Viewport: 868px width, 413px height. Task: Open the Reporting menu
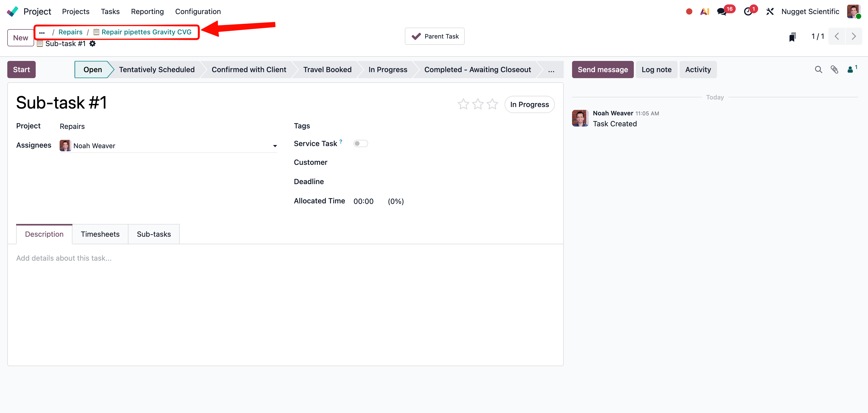pos(147,11)
